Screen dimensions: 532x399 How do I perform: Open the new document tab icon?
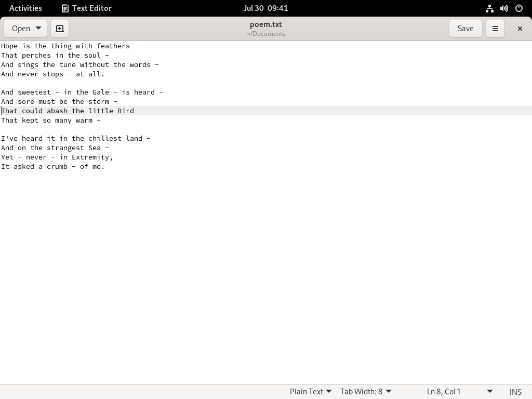tap(60, 29)
